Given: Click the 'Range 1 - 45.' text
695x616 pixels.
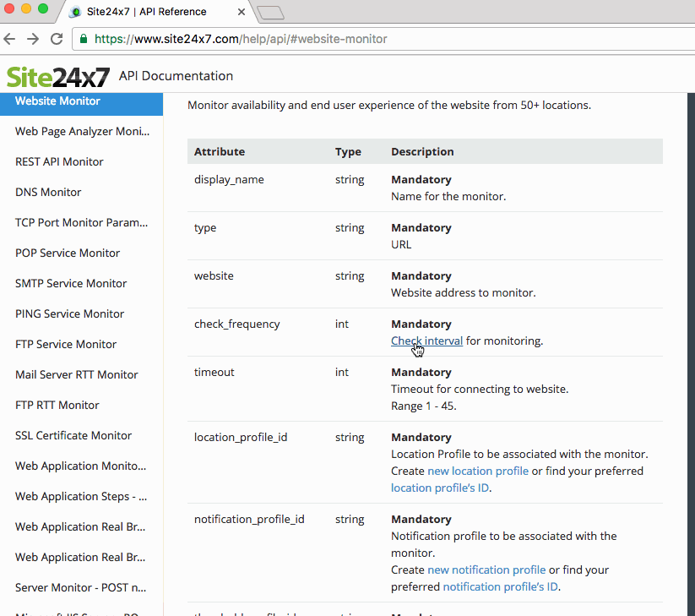Looking at the screenshot, I should pyautogui.click(x=423, y=406).
